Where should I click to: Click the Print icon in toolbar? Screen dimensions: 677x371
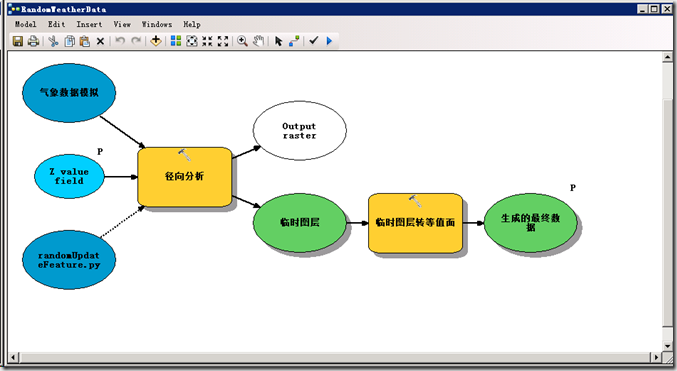33,41
